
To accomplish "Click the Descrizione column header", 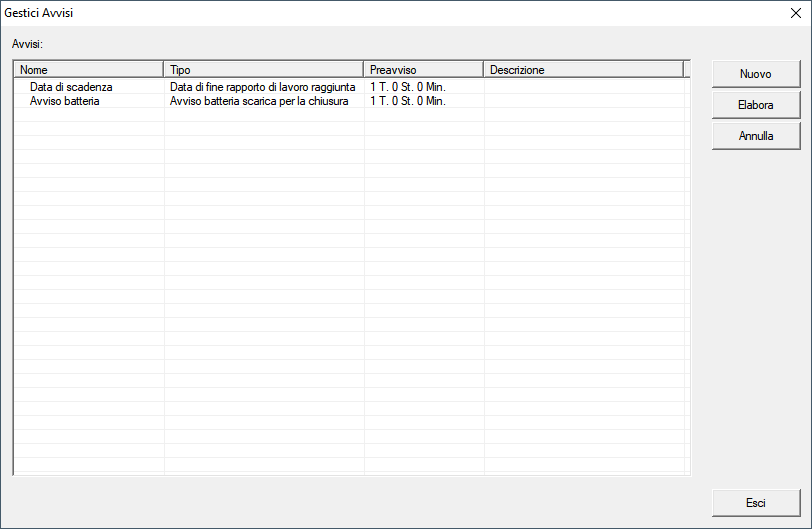I will 583,70.
